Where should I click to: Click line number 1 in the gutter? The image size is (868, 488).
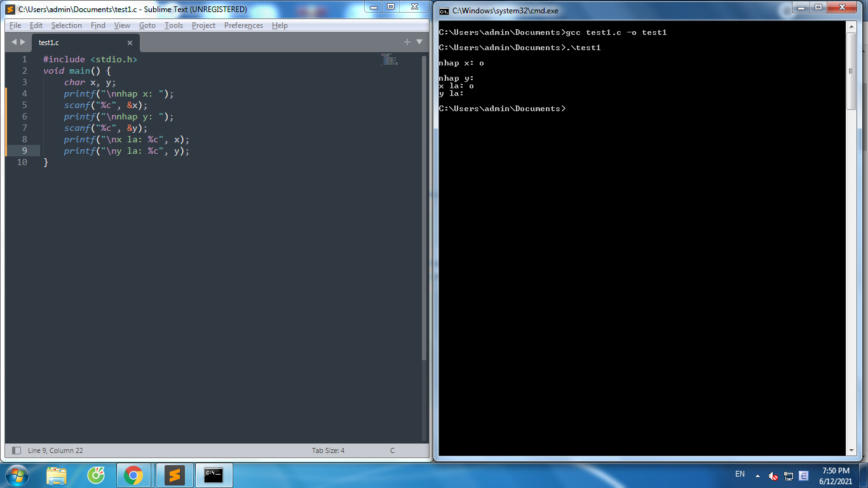click(25, 59)
